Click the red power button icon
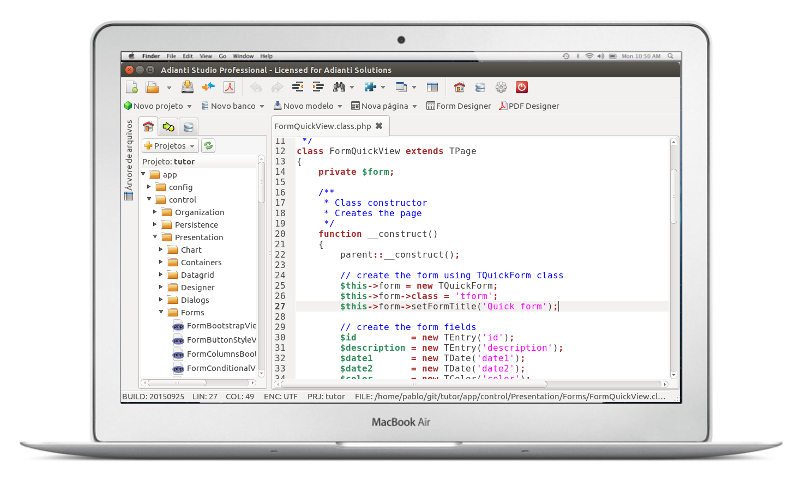Image resolution: width=800 pixels, height=483 pixels. click(521, 87)
